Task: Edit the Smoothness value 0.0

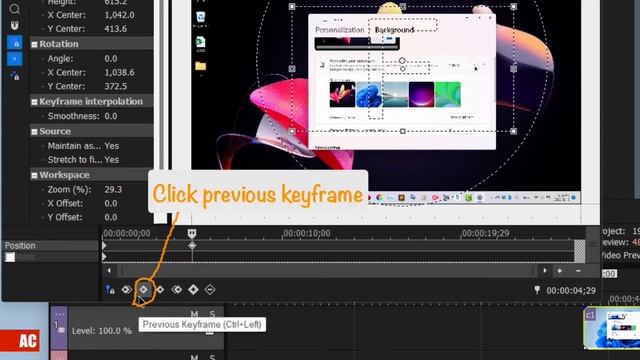Action: pyautogui.click(x=111, y=116)
